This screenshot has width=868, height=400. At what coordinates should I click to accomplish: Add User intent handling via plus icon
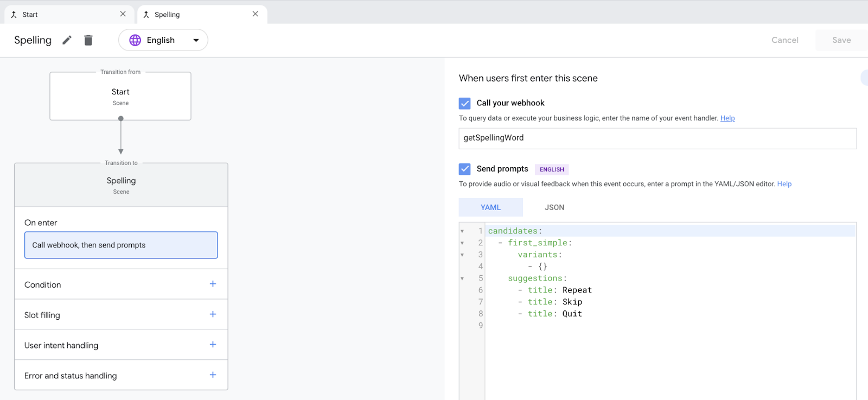click(x=213, y=345)
